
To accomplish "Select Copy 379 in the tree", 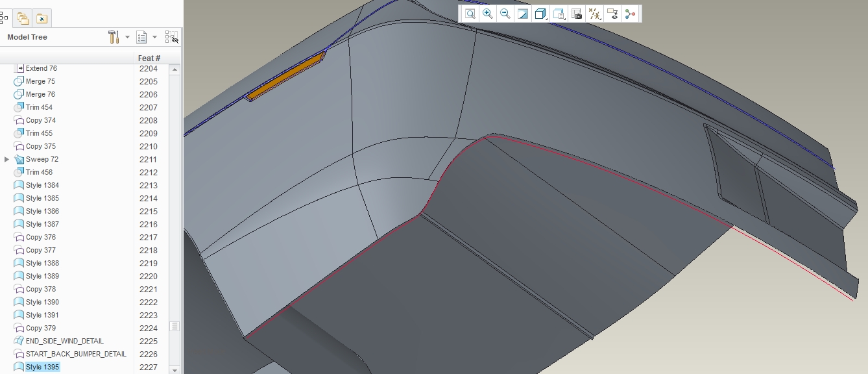I will tap(41, 328).
